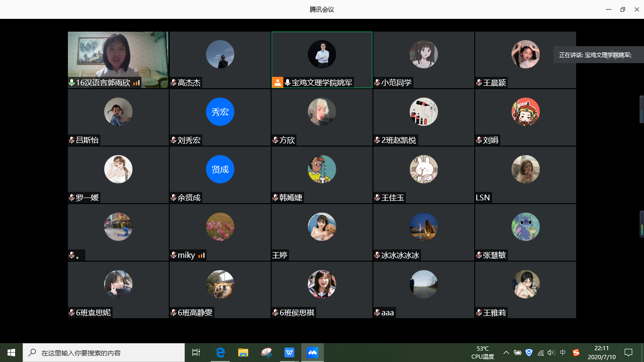This screenshot has height=362, width=644.
Task: Click the 22:11 clock and date
Action: tap(601, 353)
